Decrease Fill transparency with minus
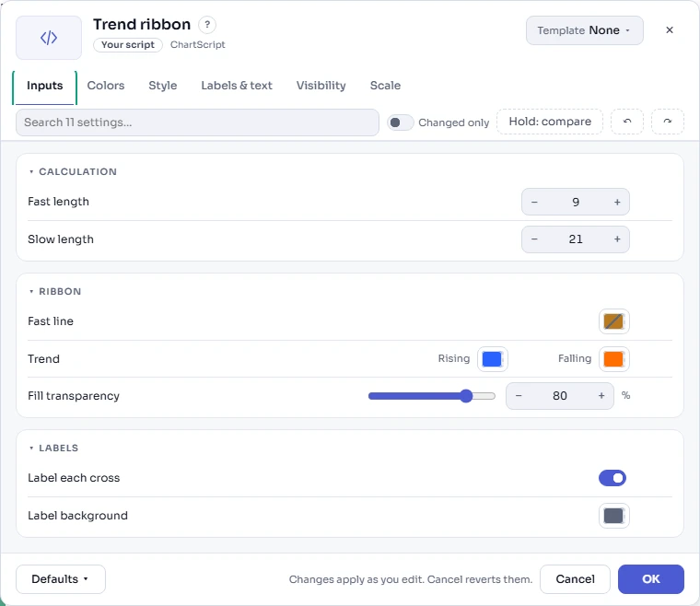The image size is (700, 606). coord(519,396)
